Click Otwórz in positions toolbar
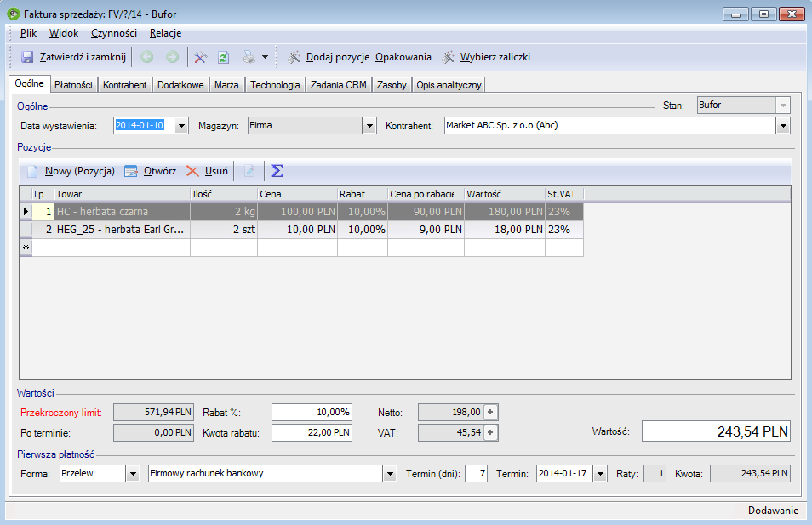 click(160, 171)
